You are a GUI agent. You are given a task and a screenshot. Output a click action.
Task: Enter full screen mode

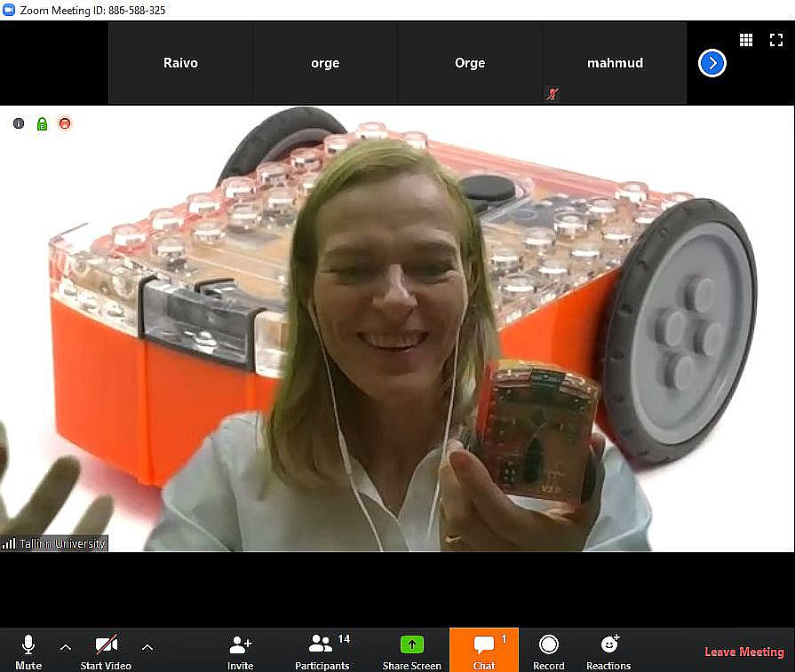point(775,40)
